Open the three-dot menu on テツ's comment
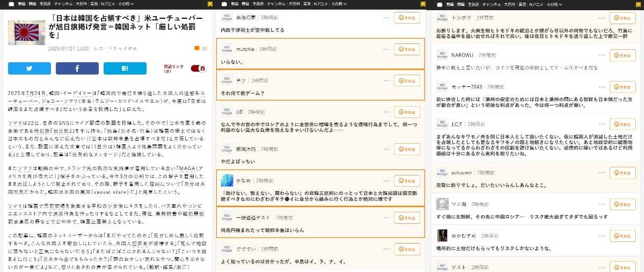This screenshot has height=272, width=644. point(386,80)
